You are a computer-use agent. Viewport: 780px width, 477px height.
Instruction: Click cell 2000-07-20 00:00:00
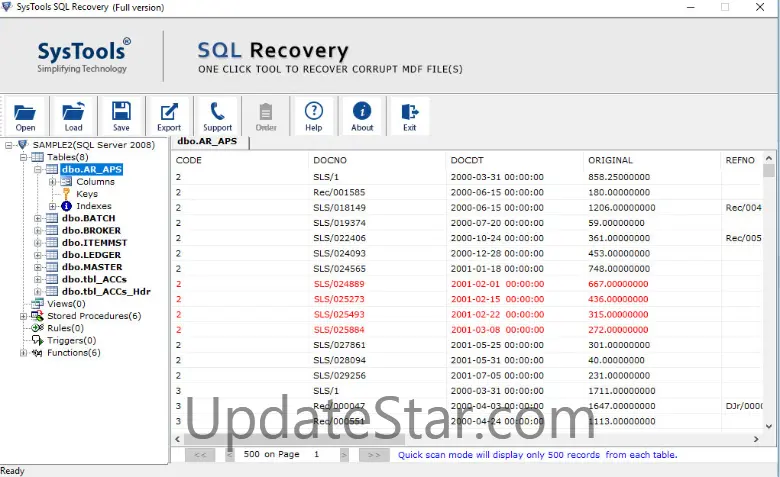497,223
